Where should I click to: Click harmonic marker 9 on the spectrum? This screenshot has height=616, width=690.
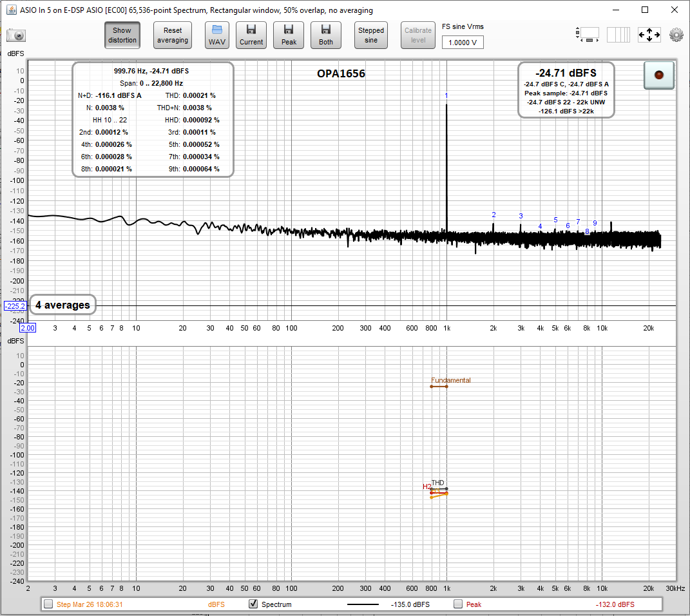point(595,223)
